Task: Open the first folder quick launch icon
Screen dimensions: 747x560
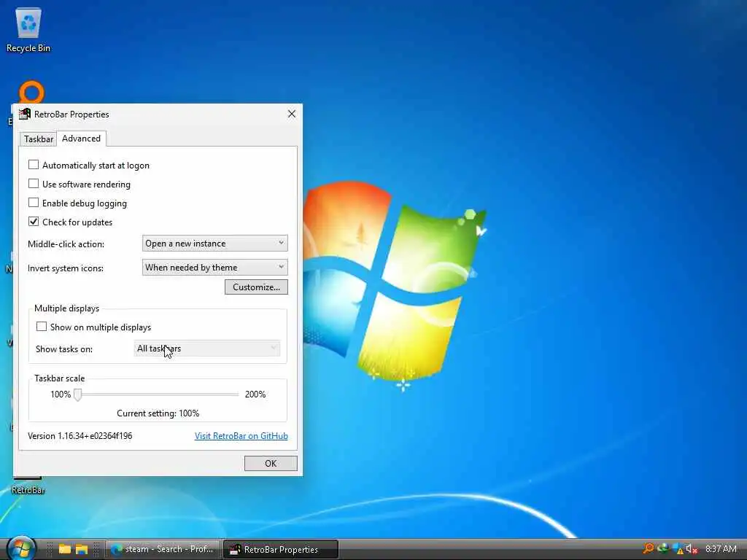Action: (65, 549)
